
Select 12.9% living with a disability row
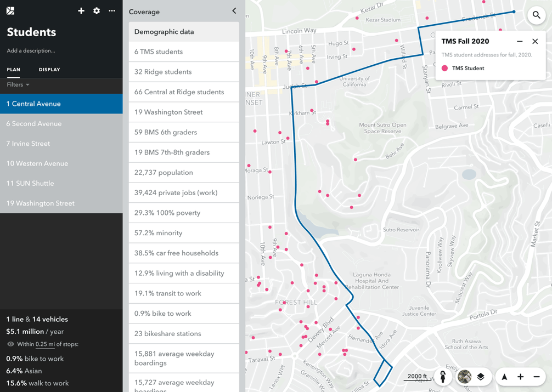(184, 273)
